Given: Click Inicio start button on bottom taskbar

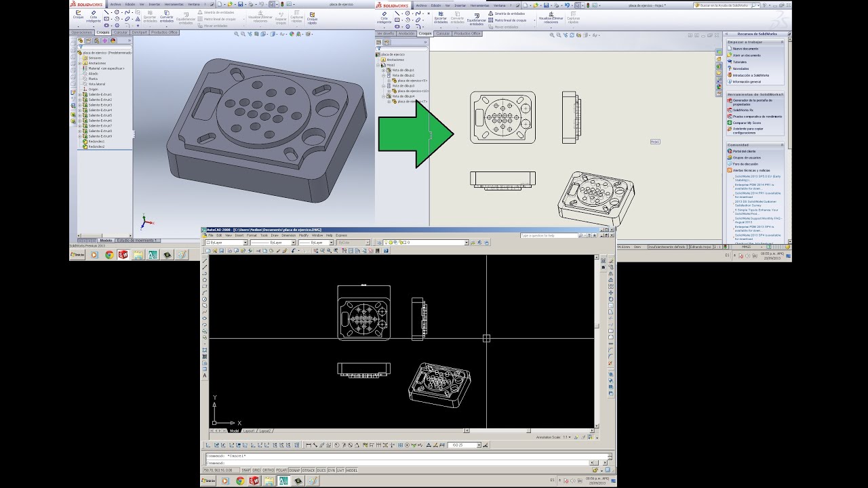Looking at the screenshot, I should tap(209, 481).
